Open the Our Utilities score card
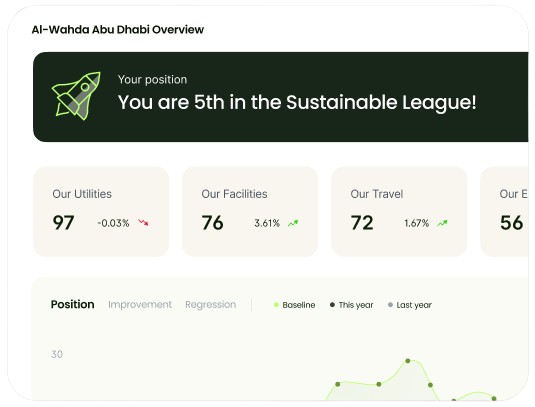535x407 pixels. 101,212
